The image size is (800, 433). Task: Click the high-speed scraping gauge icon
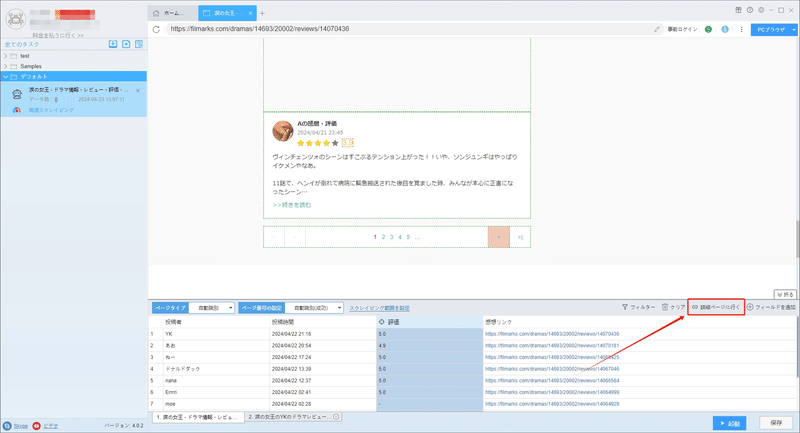[17, 110]
